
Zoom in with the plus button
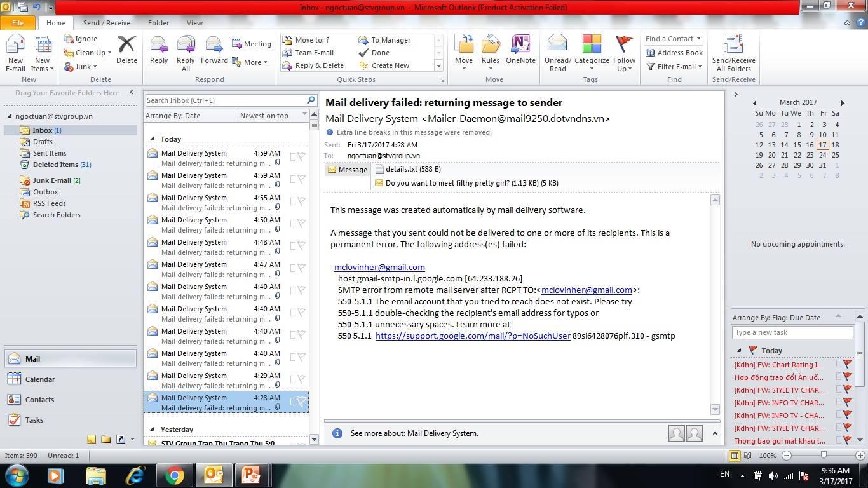pyautogui.click(x=860, y=456)
